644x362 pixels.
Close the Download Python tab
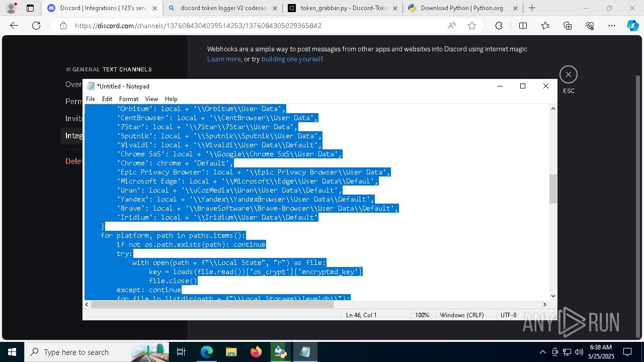pyautogui.click(x=515, y=8)
